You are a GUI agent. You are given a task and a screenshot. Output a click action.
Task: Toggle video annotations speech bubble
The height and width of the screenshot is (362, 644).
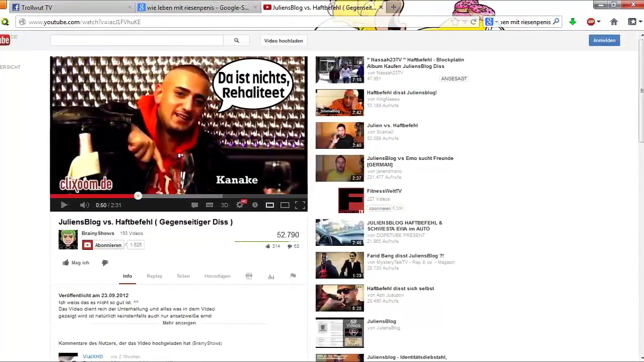195,205
